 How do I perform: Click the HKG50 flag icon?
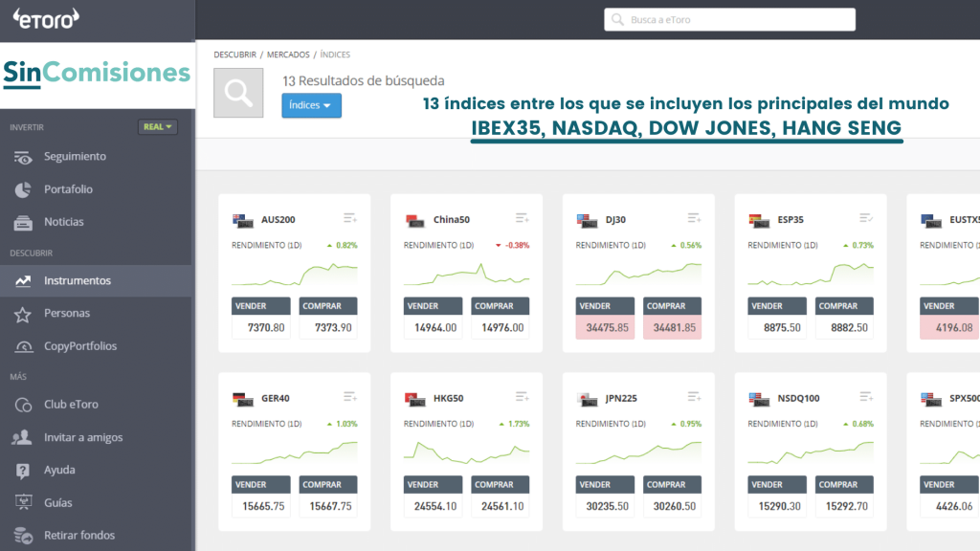415,399
